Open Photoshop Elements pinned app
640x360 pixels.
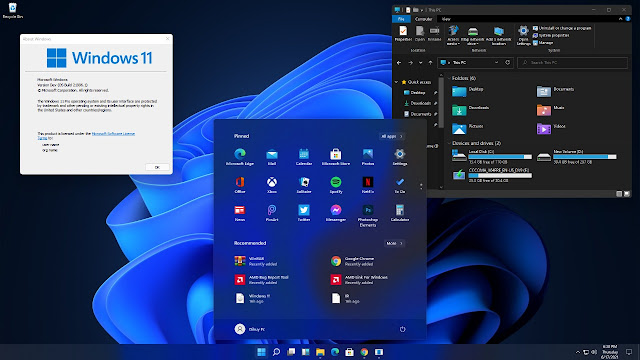(368, 216)
